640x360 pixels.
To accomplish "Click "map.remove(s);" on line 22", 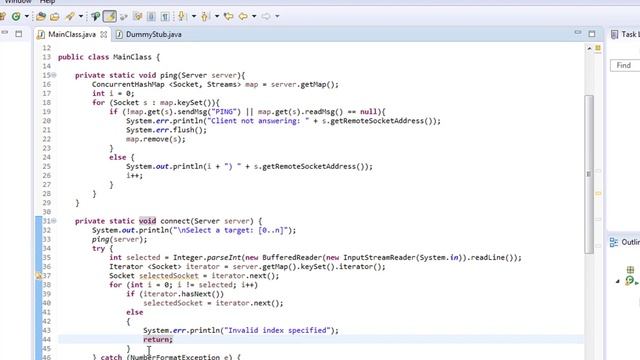I will [156, 139].
